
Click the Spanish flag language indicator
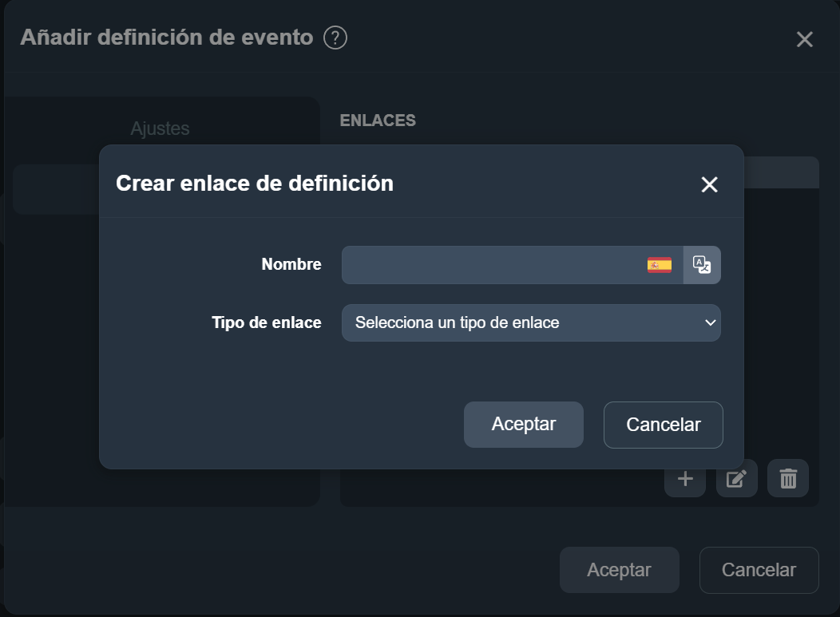[660, 264]
